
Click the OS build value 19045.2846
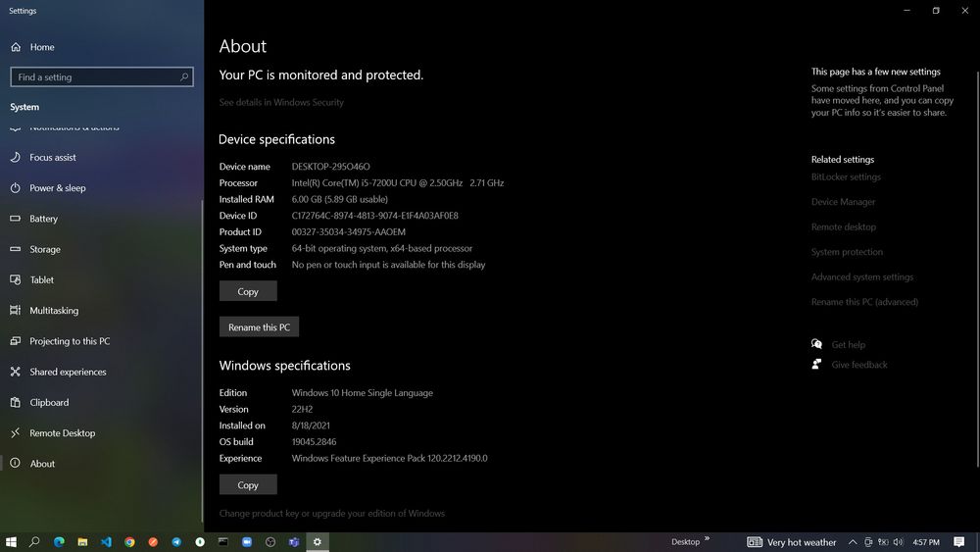314,442
